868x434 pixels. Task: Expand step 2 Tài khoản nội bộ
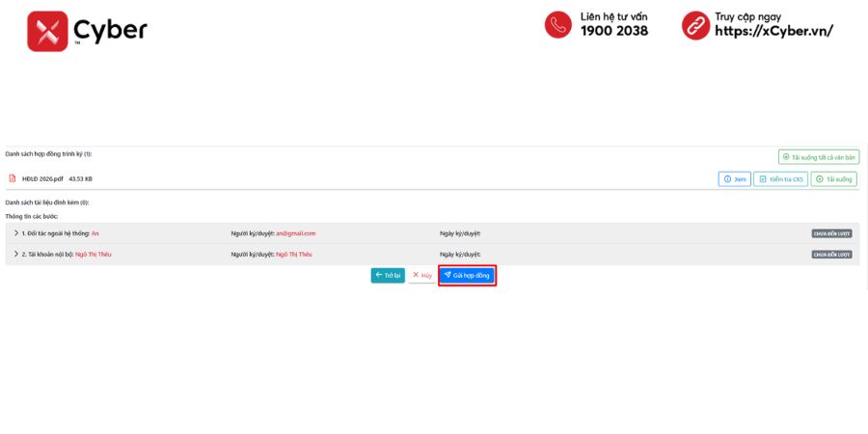[16, 254]
